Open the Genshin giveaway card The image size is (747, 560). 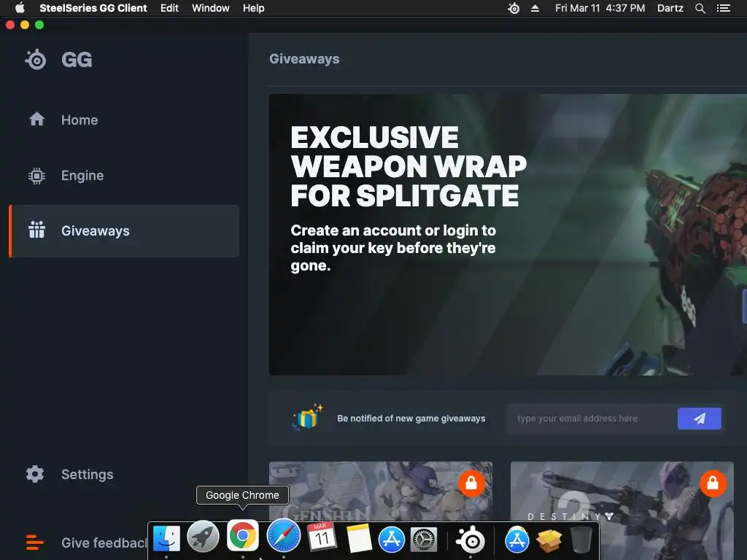click(381, 491)
